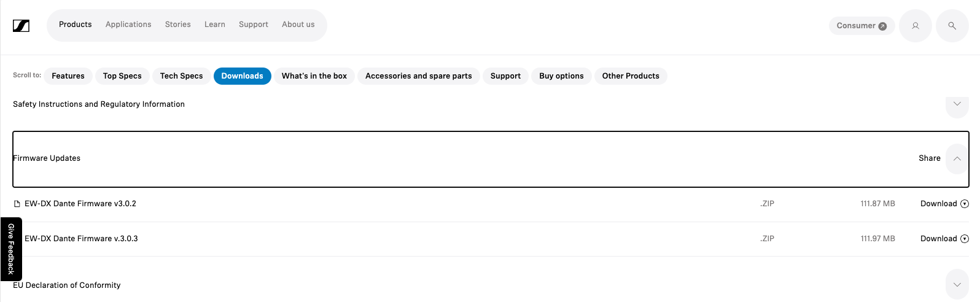Open the Give Feedback side tab
Image resolution: width=980 pixels, height=302 pixels.
11,249
